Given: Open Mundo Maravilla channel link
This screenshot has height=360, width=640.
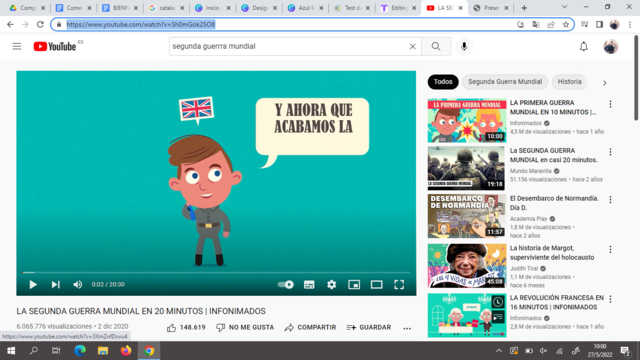Looking at the screenshot, I should click(530, 171).
